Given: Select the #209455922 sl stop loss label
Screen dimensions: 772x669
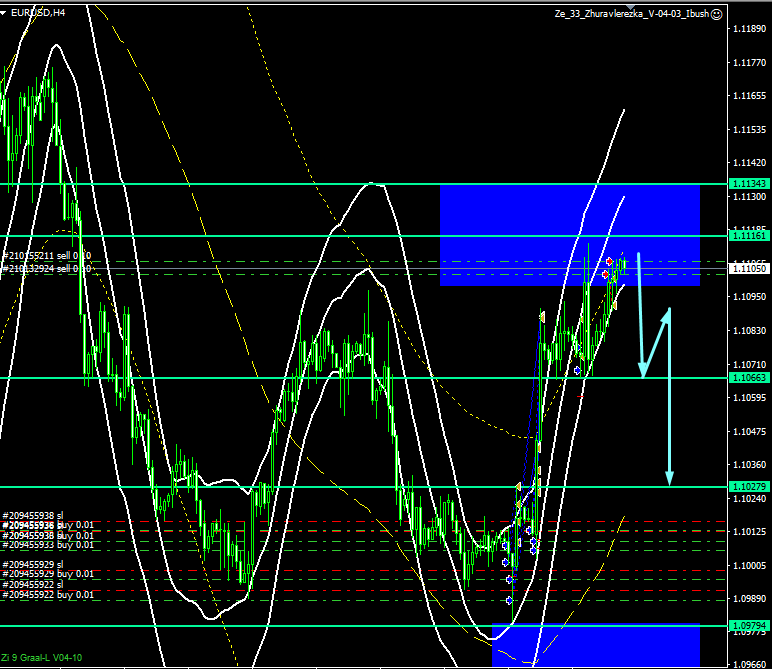Looking at the screenshot, I should pos(33,585).
